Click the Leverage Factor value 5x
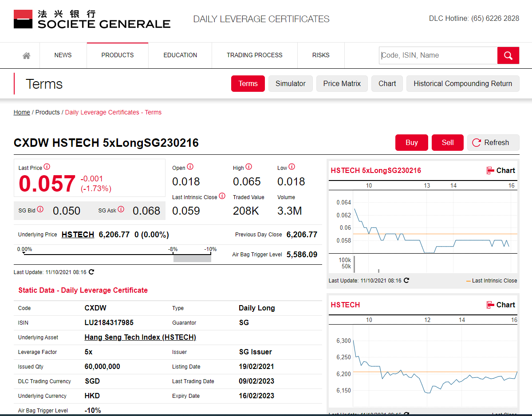This screenshot has height=416, width=532. pyautogui.click(x=89, y=352)
